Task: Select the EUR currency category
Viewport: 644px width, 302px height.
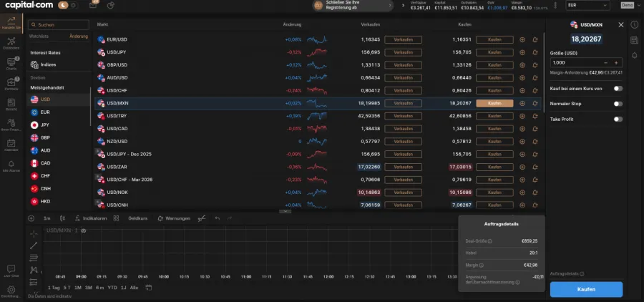Action: coord(59,112)
